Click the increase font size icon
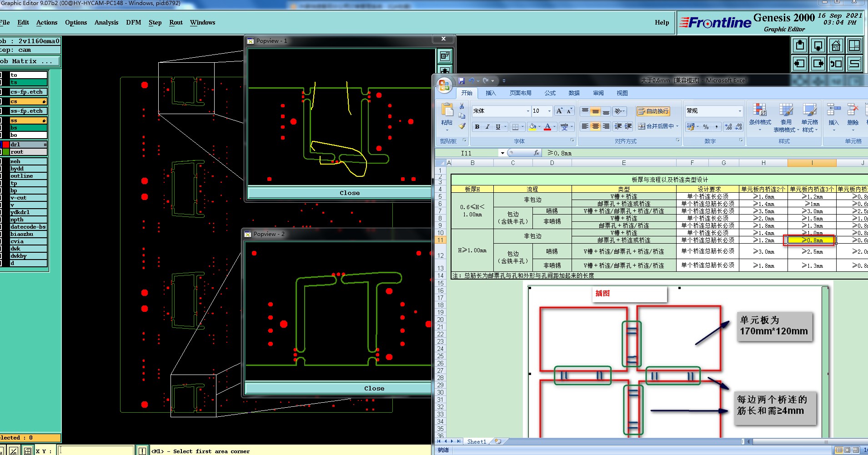The width and height of the screenshot is (868, 455). [x=559, y=111]
